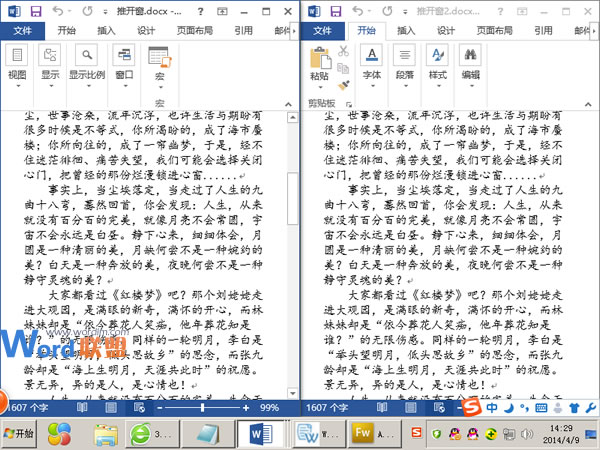The height and width of the screenshot is (450, 600).
Task: Click 1607 个字 word count in right window
Action: point(327,408)
